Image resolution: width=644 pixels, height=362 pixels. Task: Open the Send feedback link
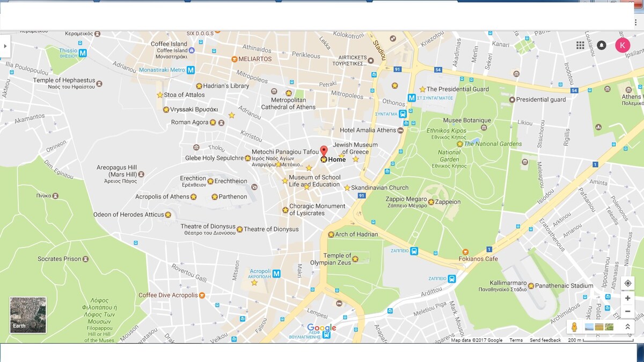pyautogui.click(x=545, y=340)
